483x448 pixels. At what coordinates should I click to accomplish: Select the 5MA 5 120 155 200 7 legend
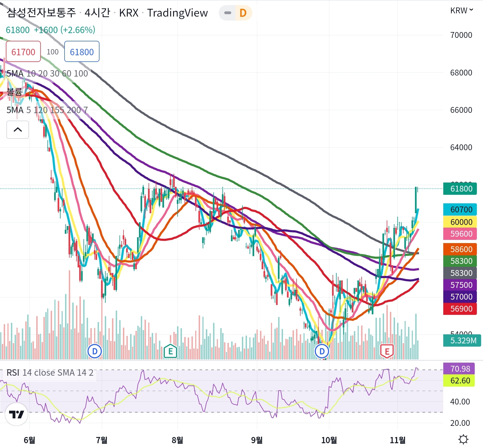47,110
